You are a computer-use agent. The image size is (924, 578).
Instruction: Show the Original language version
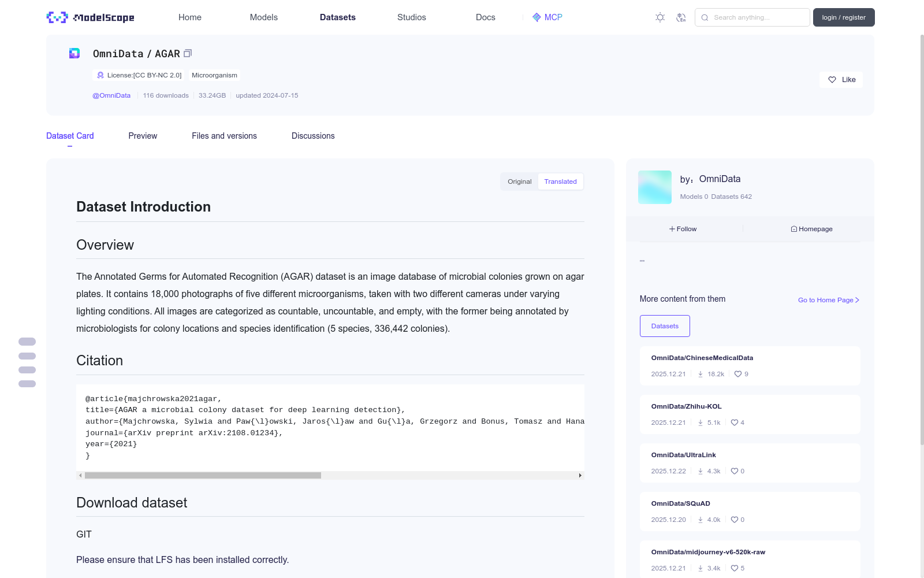[x=520, y=181]
